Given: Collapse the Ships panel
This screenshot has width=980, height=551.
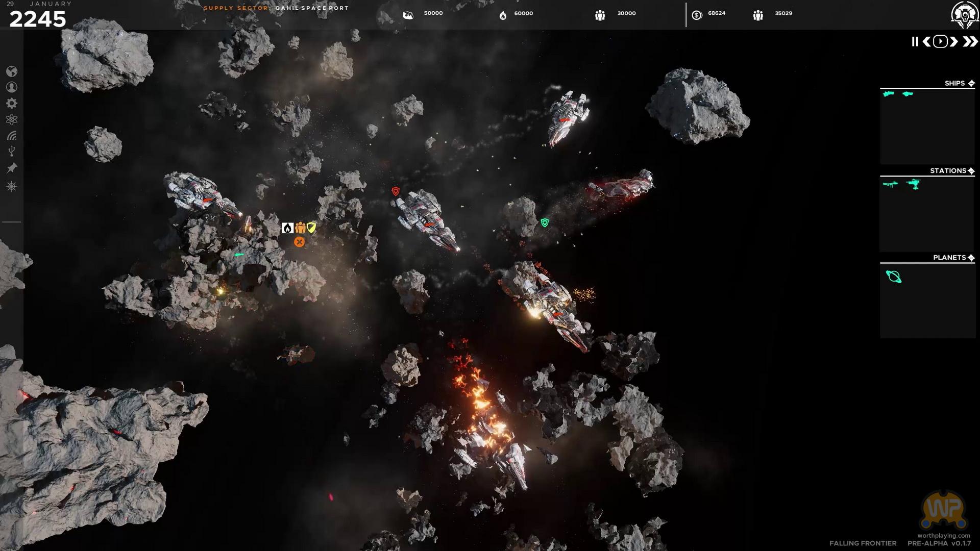Looking at the screenshot, I should pyautogui.click(x=971, y=83).
